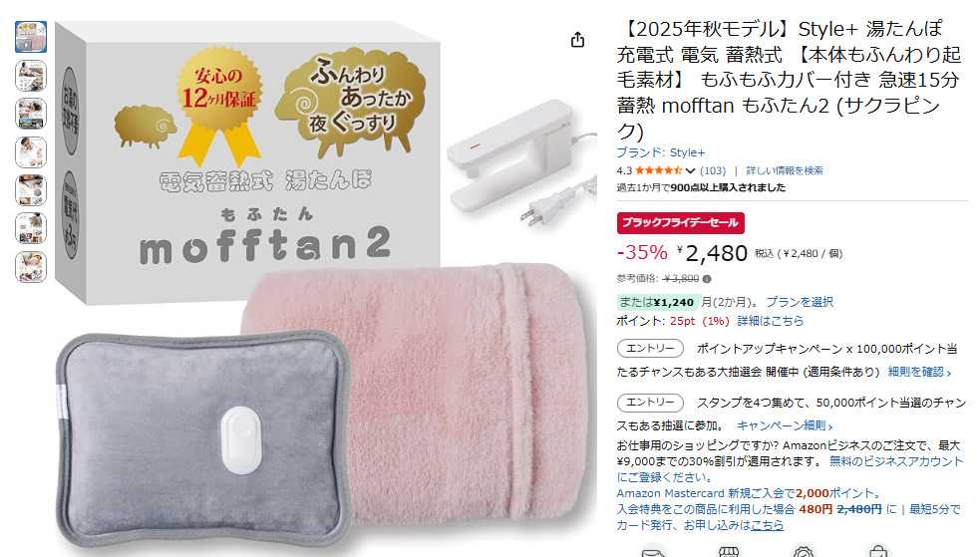Select the third product thumbnail
The width and height of the screenshot is (980, 557).
31,114
